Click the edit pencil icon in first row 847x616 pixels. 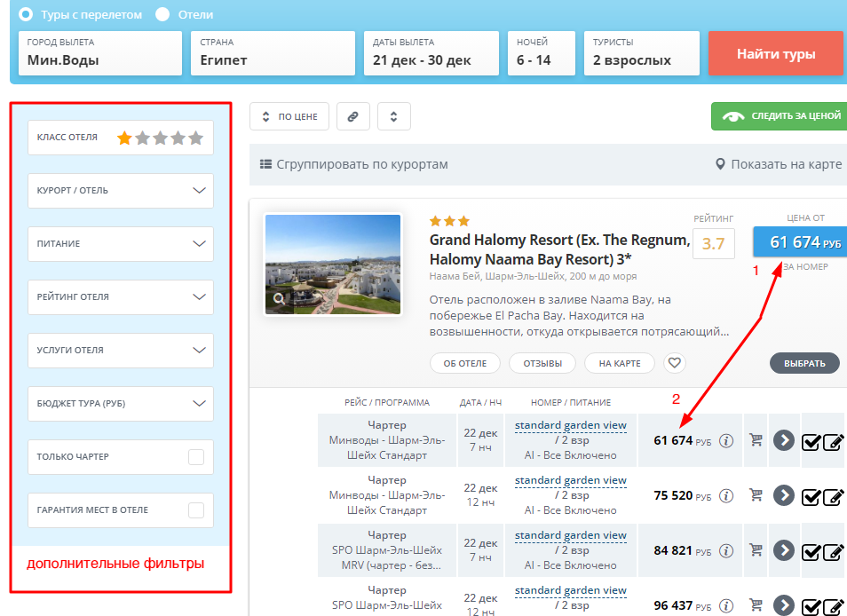coord(833,442)
